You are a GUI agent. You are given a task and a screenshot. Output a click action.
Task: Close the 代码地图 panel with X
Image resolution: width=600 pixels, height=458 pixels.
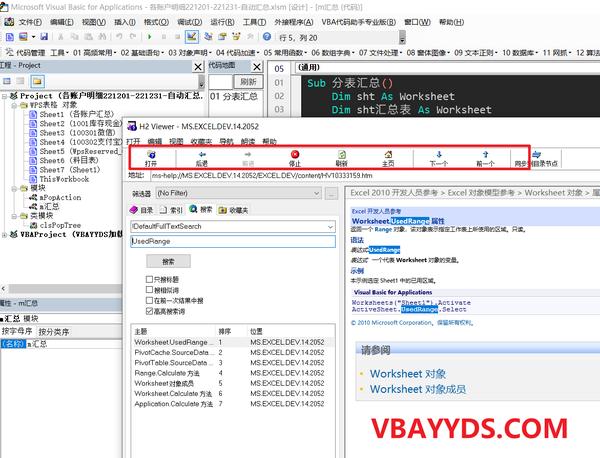click(x=257, y=67)
